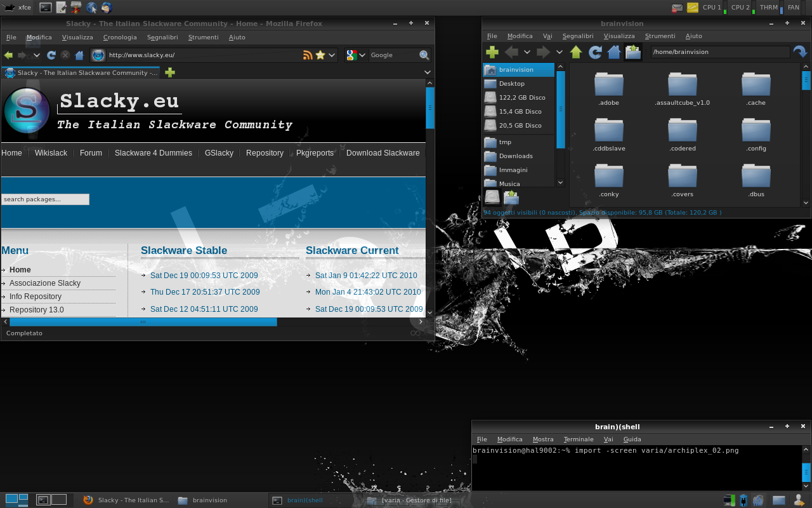Open Firefox Segnalibri menu

[x=162, y=37]
